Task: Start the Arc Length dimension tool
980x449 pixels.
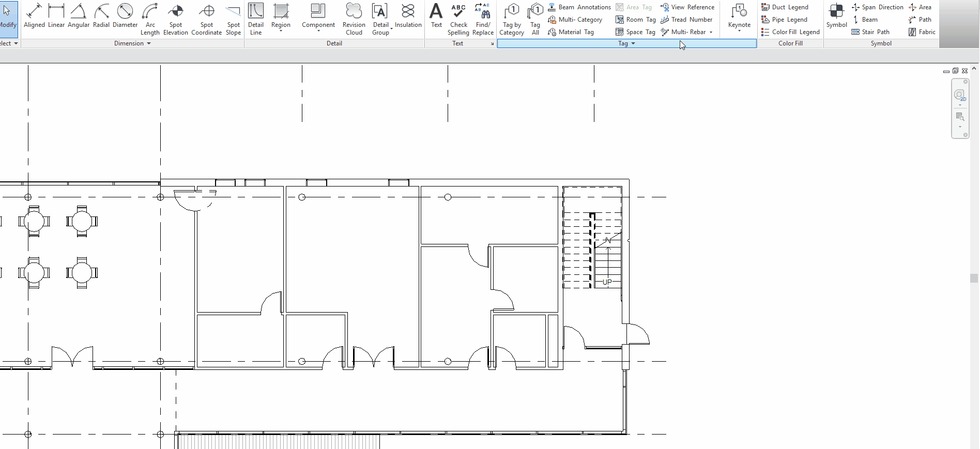Action: pos(150,19)
